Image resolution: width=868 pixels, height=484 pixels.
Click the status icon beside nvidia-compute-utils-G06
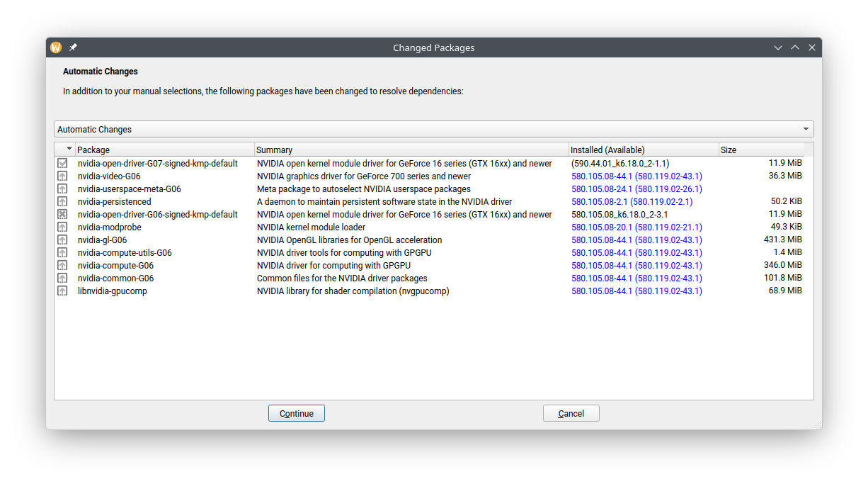(x=62, y=253)
